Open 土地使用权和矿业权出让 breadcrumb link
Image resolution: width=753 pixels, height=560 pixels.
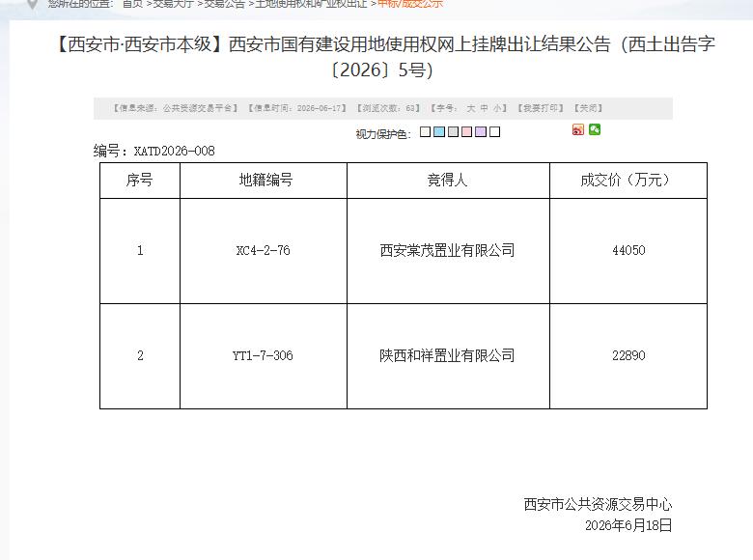coord(311,4)
